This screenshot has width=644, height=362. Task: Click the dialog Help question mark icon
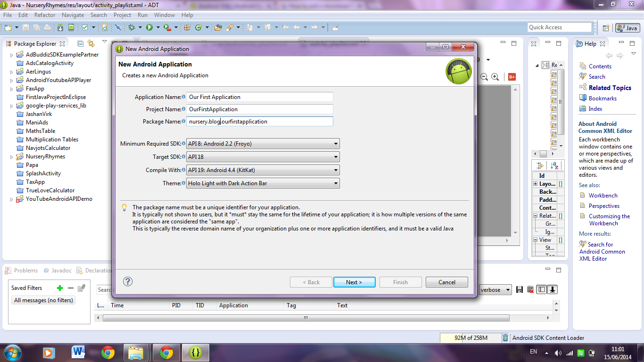coord(128,281)
